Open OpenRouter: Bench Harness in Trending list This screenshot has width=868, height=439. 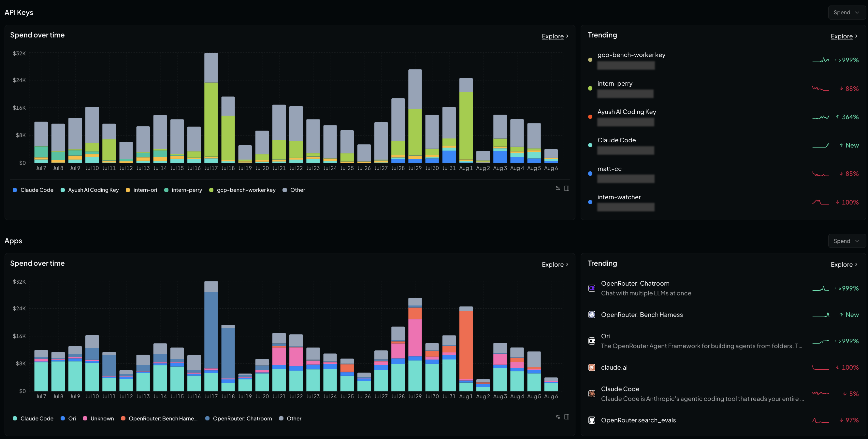click(723, 314)
